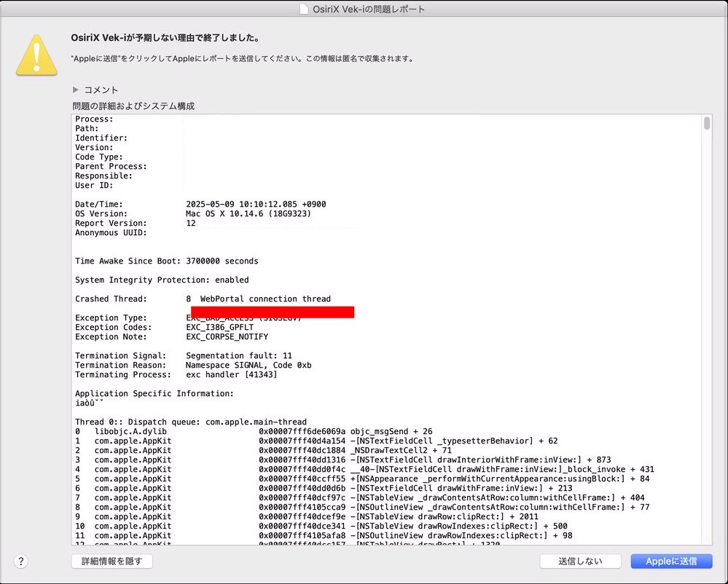Viewport: 728px width, 584px height.
Task: Click the line 'Time Awake Since Boot: 3700000 seconds'
Action: pos(167,261)
